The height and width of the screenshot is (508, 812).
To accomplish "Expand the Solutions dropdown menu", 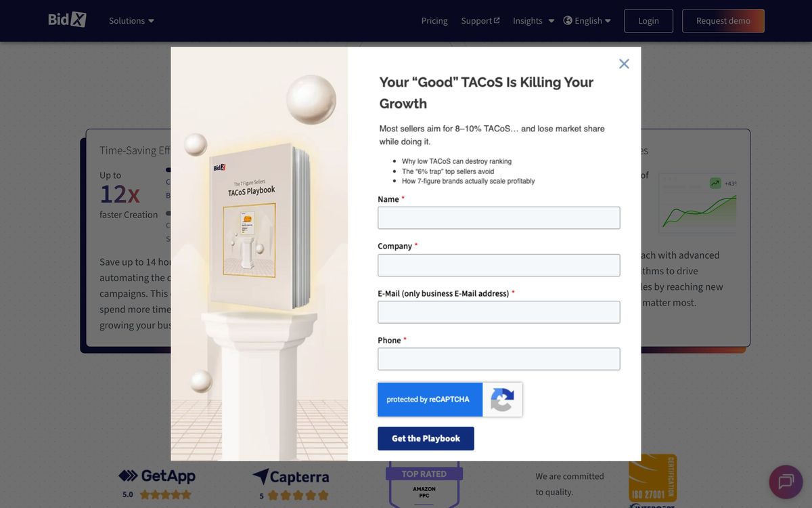I will click(131, 21).
